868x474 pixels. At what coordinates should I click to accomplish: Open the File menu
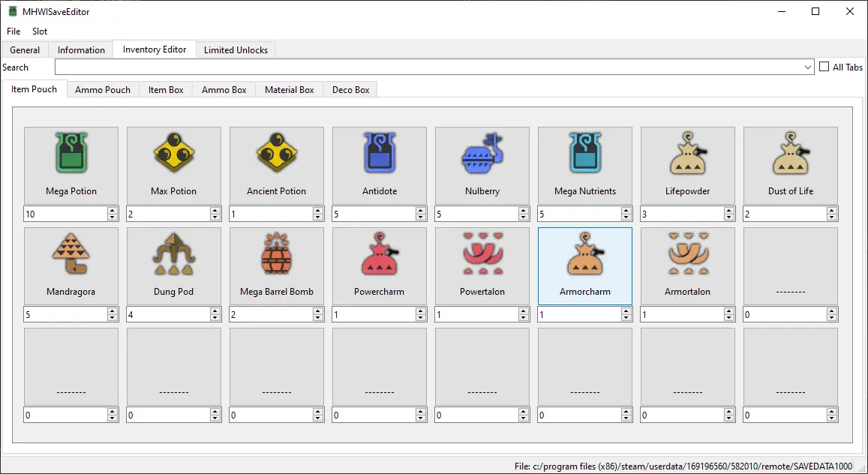click(14, 31)
